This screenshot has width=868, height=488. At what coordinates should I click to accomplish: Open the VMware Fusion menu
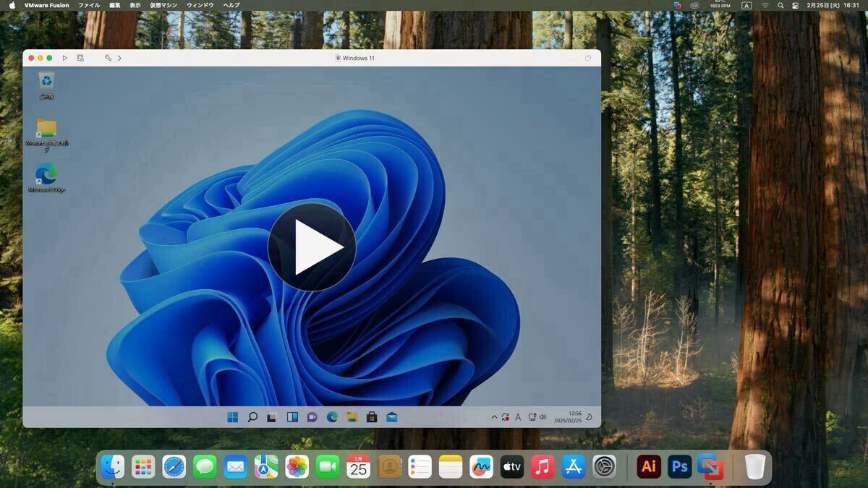pyautogui.click(x=47, y=5)
